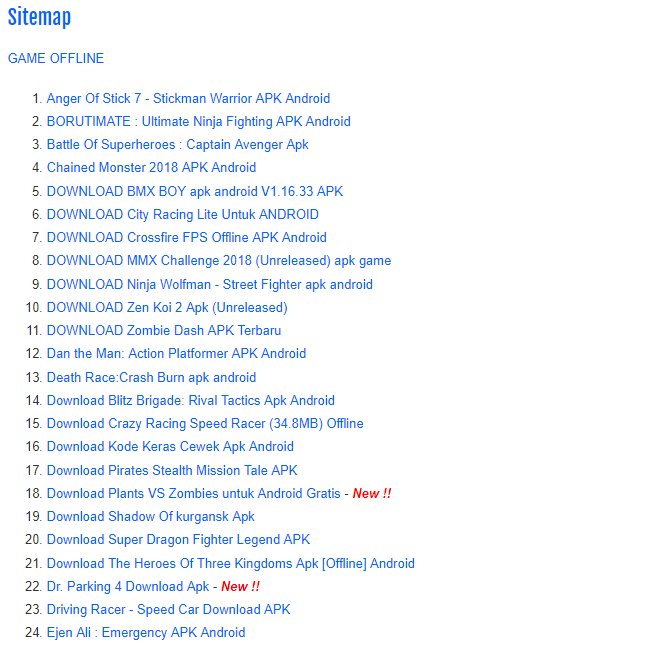Open DOWNLOAD MMX Challenge 2018 link

click(x=218, y=260)
